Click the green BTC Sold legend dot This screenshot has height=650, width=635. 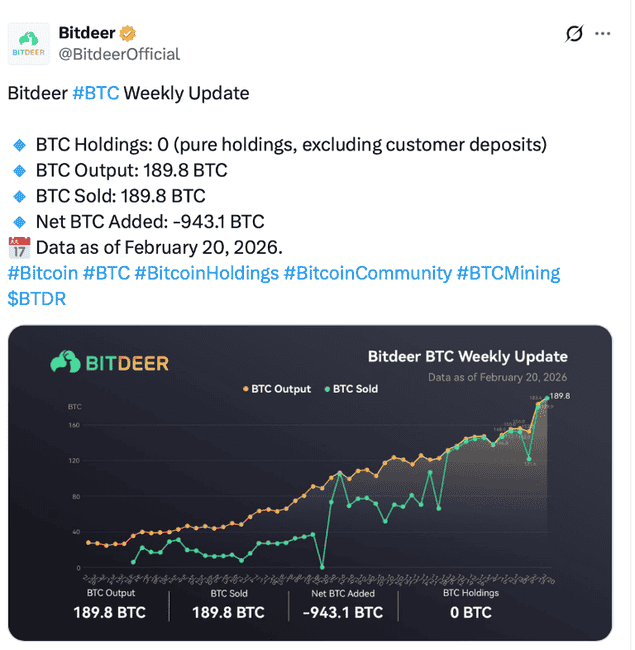[x=327, y=389]
